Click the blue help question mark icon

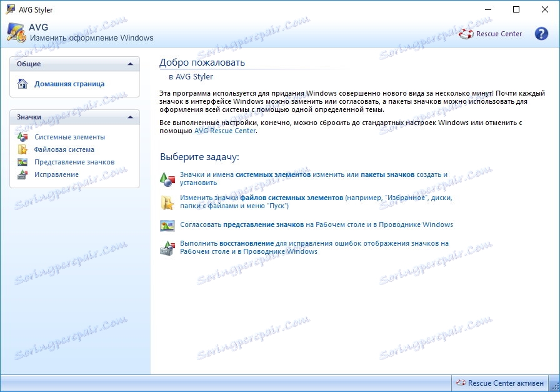[541, 33]
